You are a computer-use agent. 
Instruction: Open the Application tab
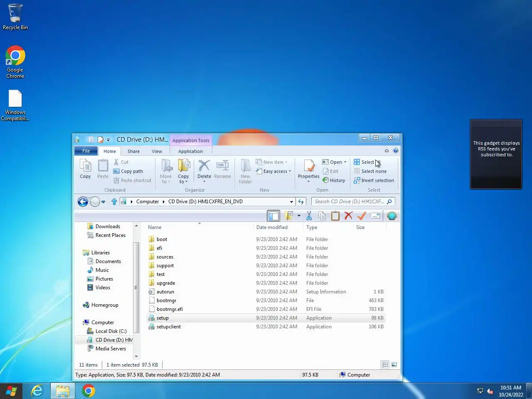[190, 151]
